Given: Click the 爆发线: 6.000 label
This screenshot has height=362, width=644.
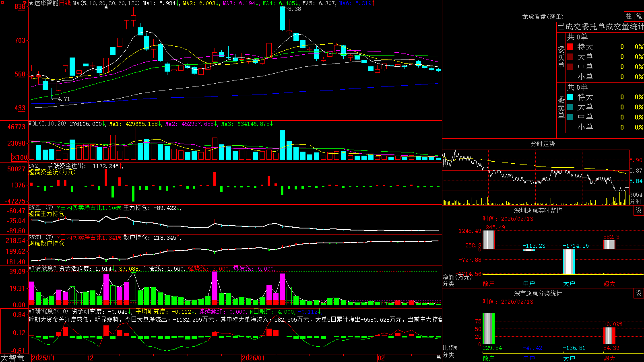Looking at the screenshot, I should pyautogui.click(x=254, y=269).
